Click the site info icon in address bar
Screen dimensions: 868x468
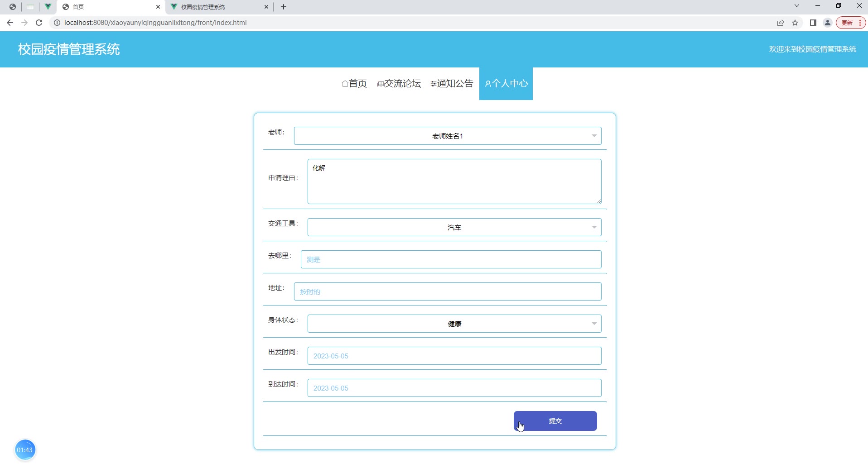pos(57,23)
